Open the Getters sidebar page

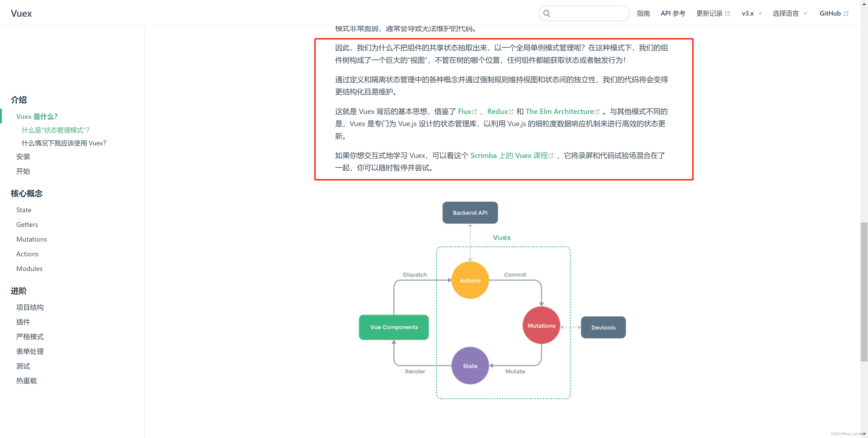pyautogui.click(x=27, y=225)
